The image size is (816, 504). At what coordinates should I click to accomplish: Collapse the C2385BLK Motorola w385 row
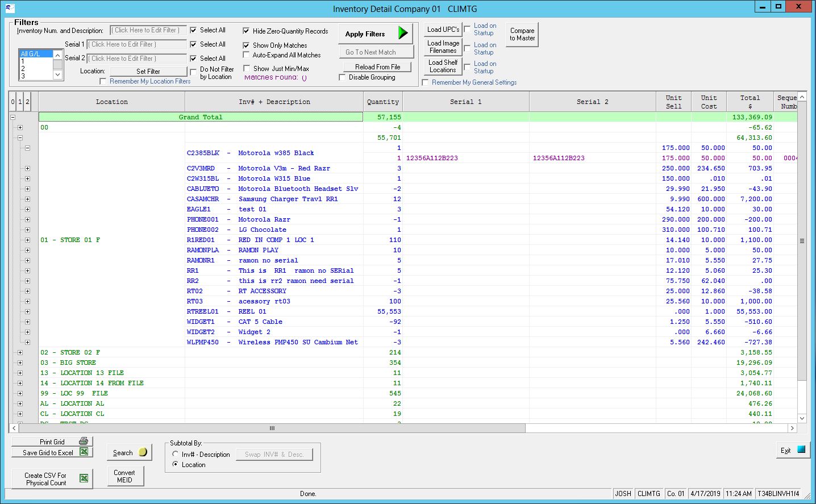tap(27, 148)
